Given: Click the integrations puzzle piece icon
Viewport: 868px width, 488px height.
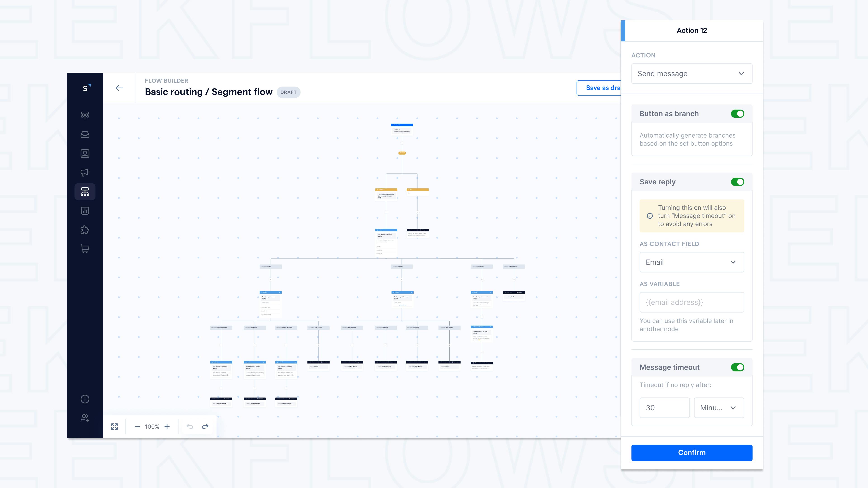Looking at the screenshot, I should coord(85,229).
